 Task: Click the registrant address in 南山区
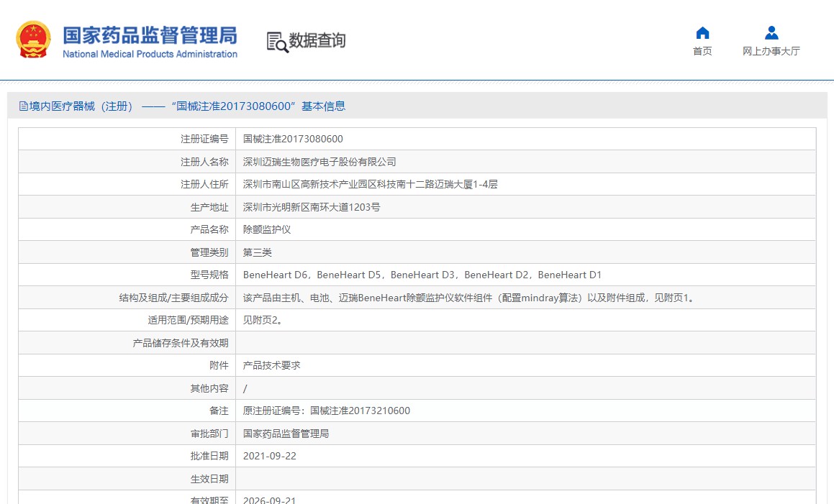pos(370,185)
